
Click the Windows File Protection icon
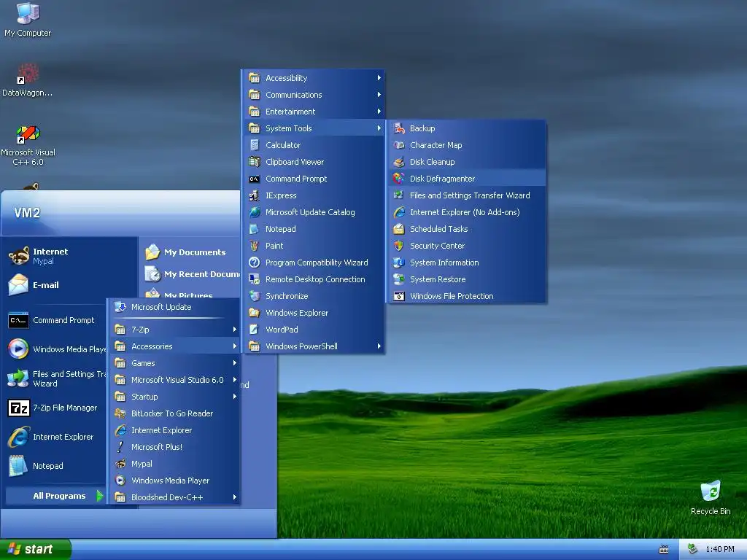(x=399, y=296)
